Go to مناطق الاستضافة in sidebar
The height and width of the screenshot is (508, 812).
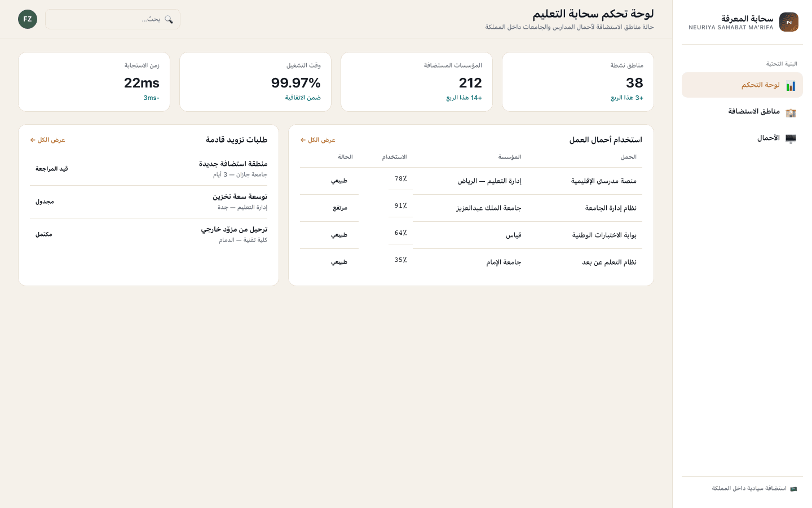point(742,112)
